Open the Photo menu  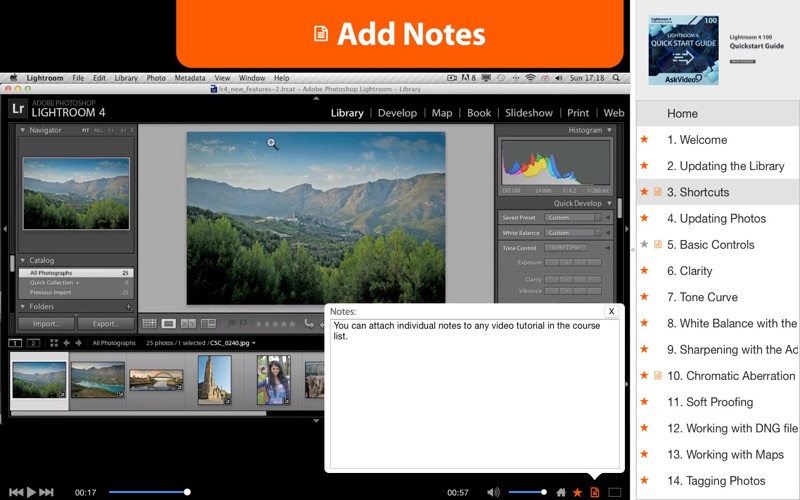click(156, 78)
